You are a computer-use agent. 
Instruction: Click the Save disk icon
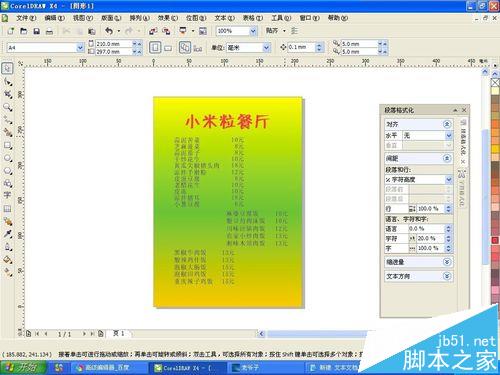pyautogui.click(x=36, y=31)
